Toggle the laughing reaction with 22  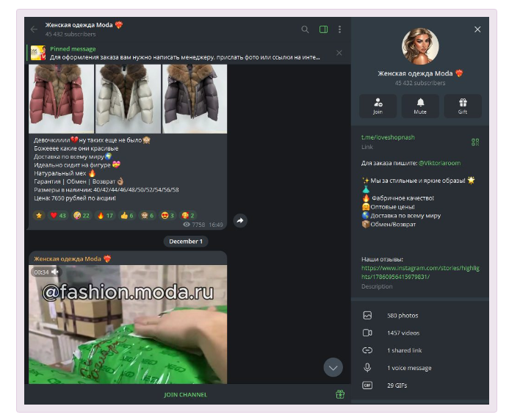click(x=82, y=216)
